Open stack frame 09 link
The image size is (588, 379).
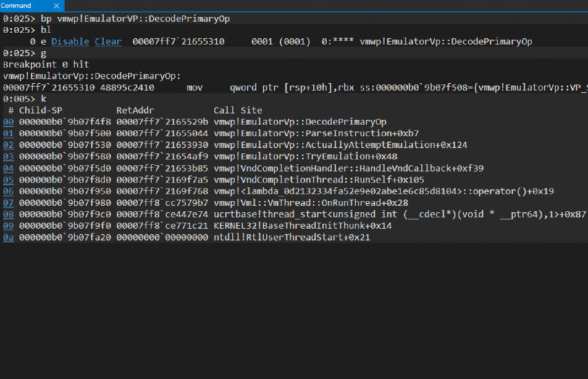(8, 226)
